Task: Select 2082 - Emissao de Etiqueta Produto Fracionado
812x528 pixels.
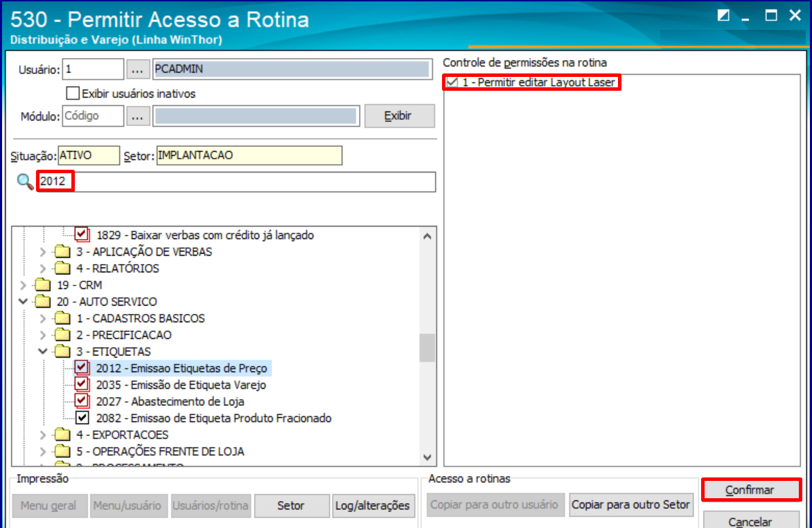Action: [213, 418]
